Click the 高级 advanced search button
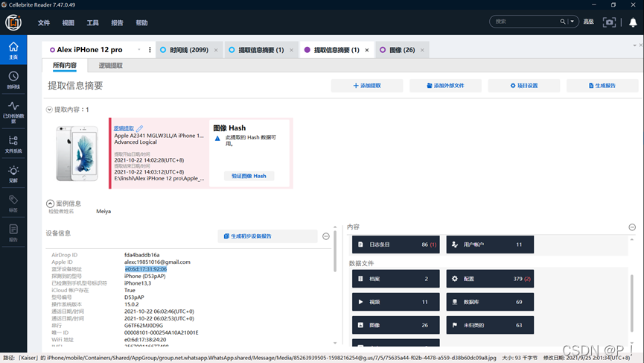Image resolution: width=644 pixels, height=363 pixels. [589, 22]
